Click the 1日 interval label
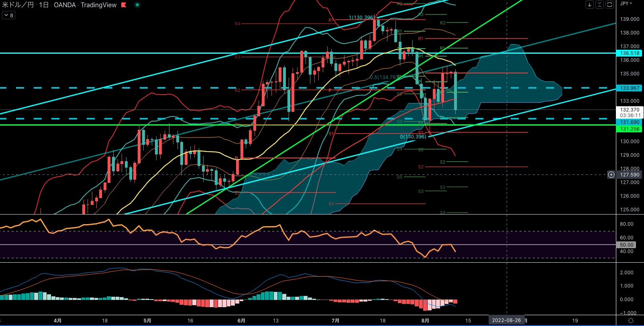 pos(44,5)
